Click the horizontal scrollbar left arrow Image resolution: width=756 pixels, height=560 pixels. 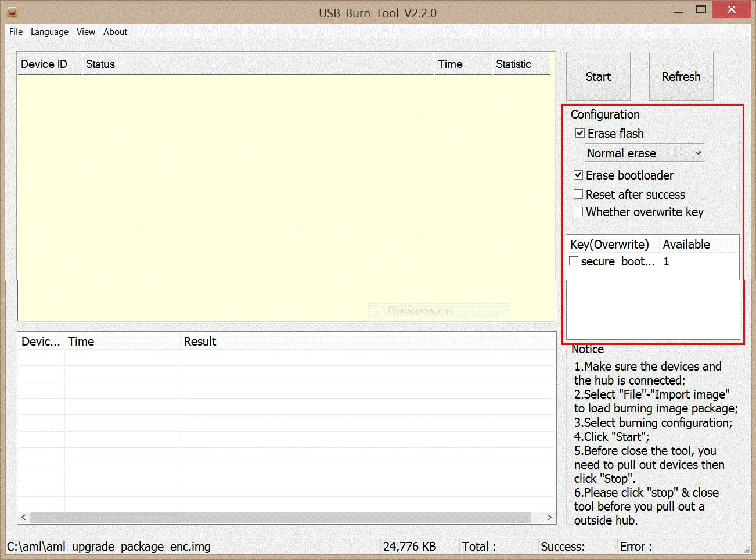tap(24, 517)
